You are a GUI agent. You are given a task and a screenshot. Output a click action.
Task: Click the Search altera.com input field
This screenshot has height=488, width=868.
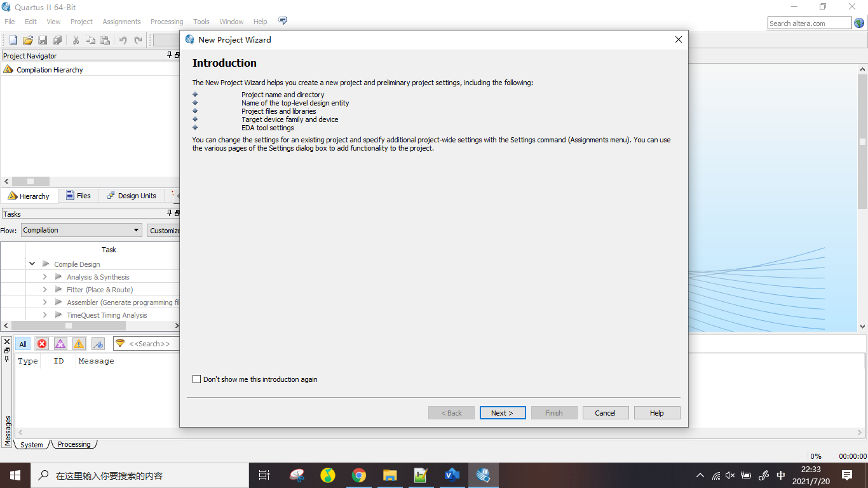click(x=809, y=24)
